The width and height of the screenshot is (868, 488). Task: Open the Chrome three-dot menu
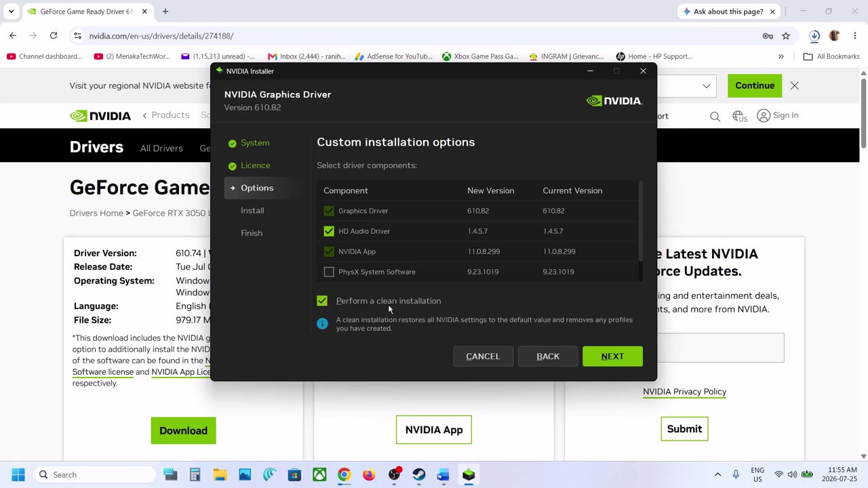855,36
